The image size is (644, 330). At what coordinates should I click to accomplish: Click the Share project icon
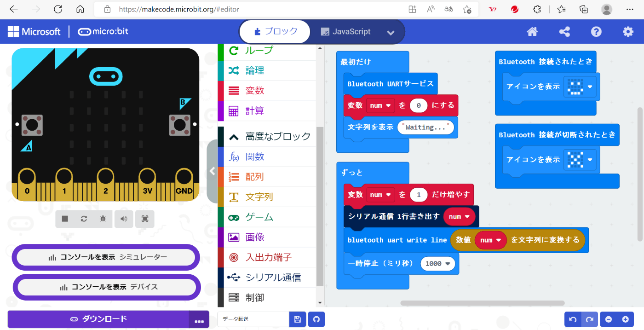click(564, 32)
